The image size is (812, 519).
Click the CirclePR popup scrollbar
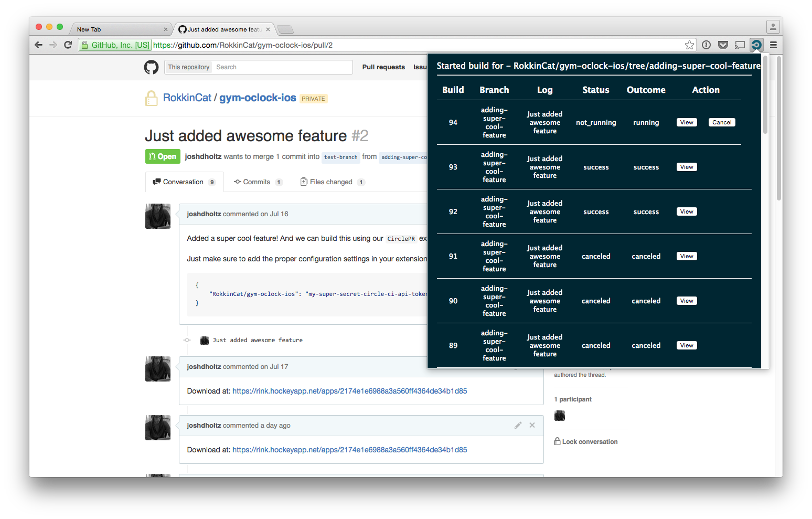[x=765, y=94]
